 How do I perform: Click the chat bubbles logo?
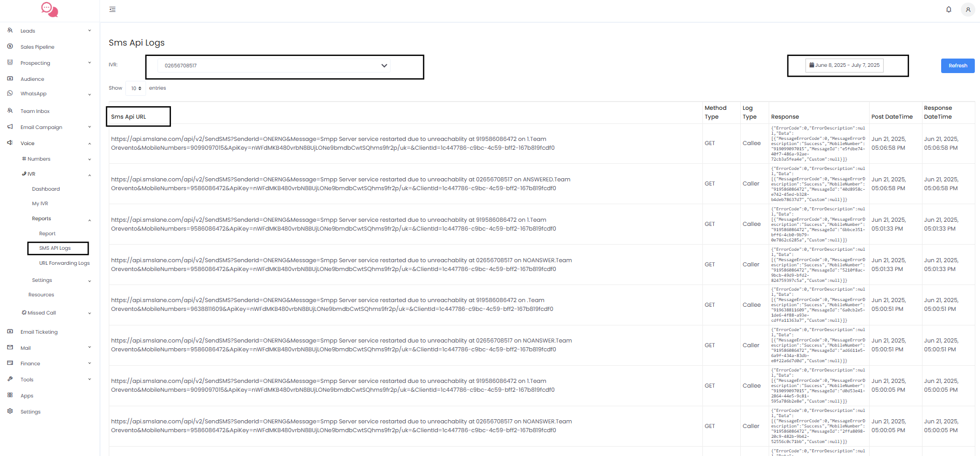click(x=50, y=9)
